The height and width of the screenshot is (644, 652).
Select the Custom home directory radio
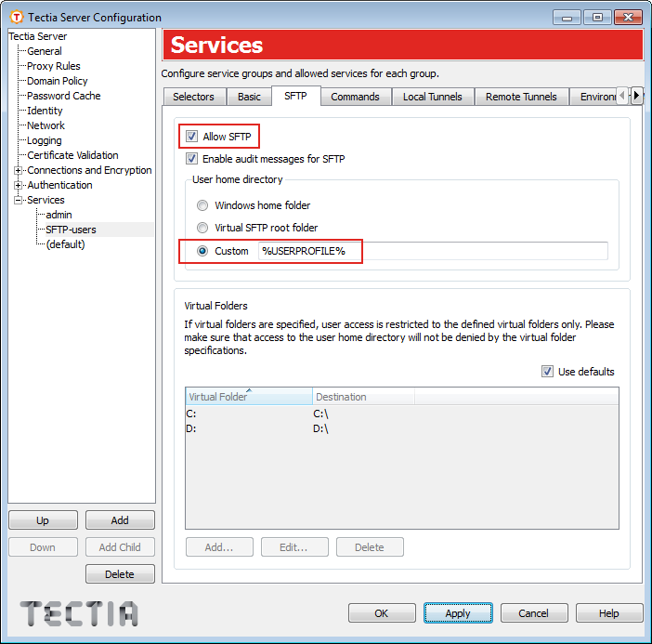pyautogui.click(x=202, y=251)
